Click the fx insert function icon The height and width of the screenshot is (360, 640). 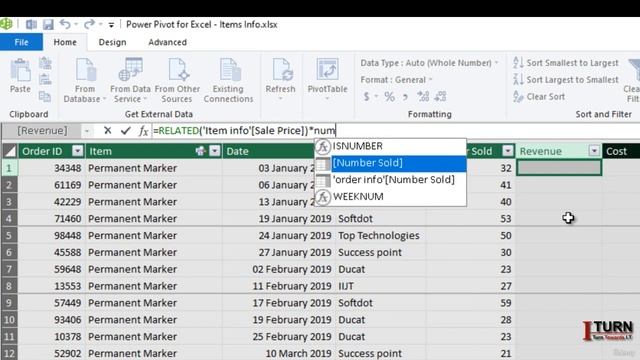pos(143,131)
